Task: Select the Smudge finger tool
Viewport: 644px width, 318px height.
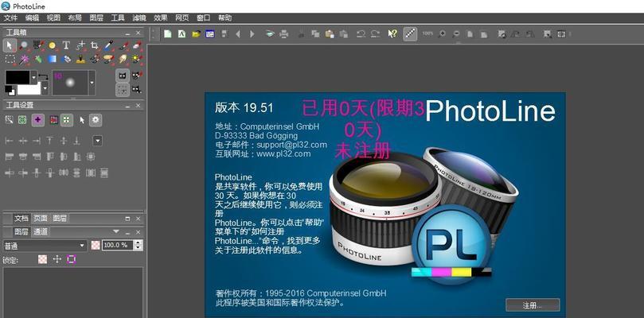Action: pyautogui.click(x=123, y=59)
